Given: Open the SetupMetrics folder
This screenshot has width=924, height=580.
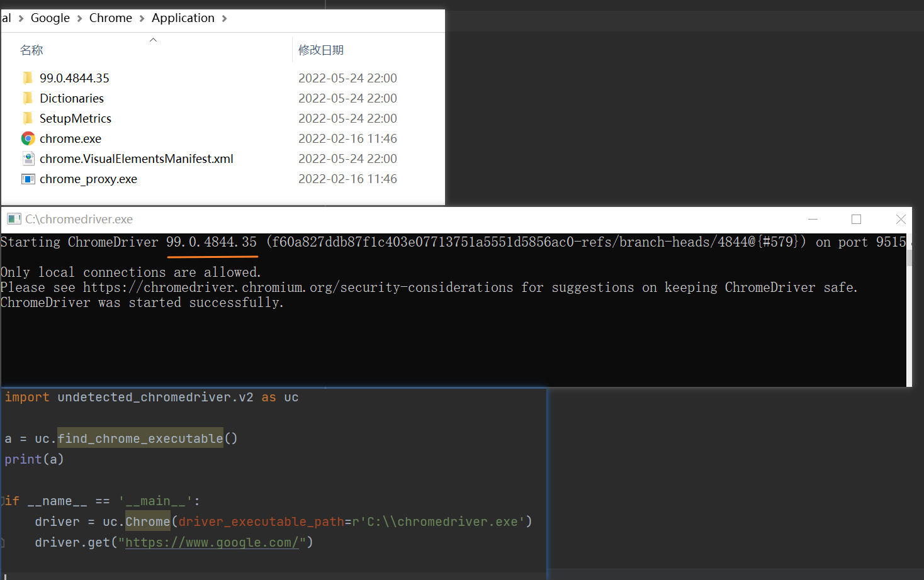Looking at the screenshot, I should (x=75, y=118).
